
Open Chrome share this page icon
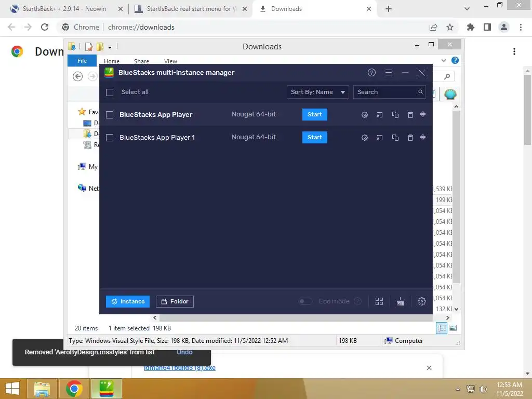point(433,27)
